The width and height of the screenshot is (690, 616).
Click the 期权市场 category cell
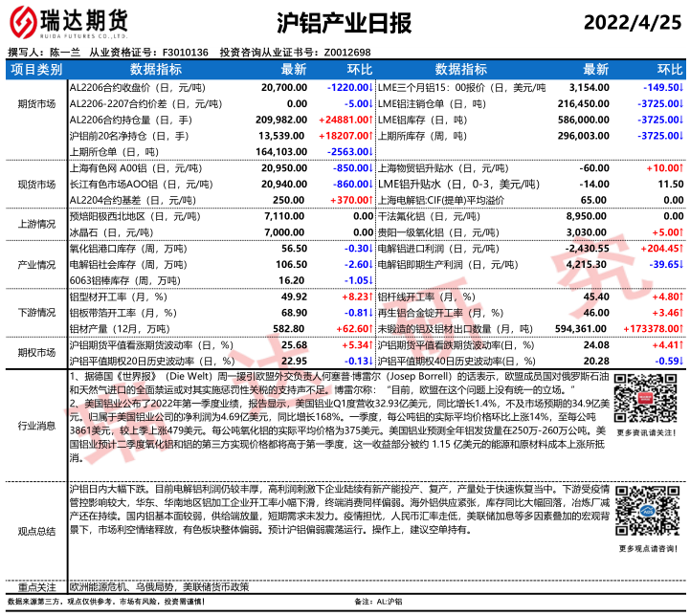click(35, 352)
